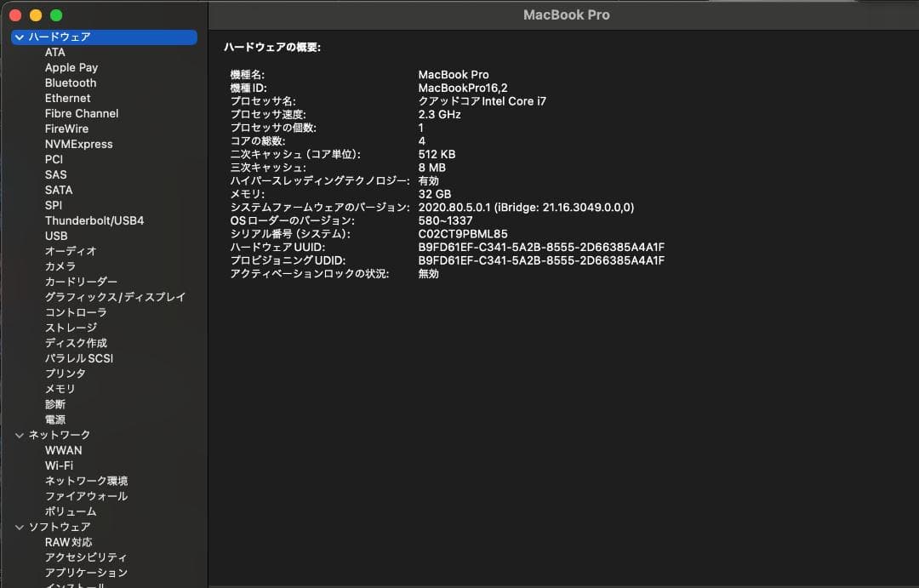Open the PCI entry
Screen dimensions: 919x588
54,159
